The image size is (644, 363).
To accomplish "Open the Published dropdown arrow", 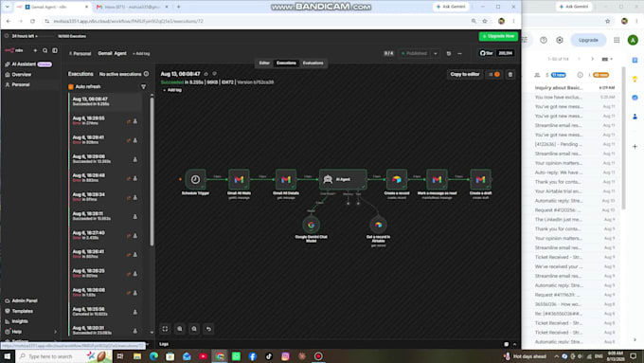I will coord(436,53).
